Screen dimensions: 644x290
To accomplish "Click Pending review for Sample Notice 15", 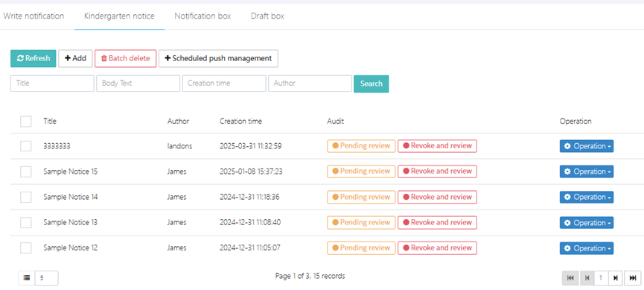I will (x=361, y=171).
